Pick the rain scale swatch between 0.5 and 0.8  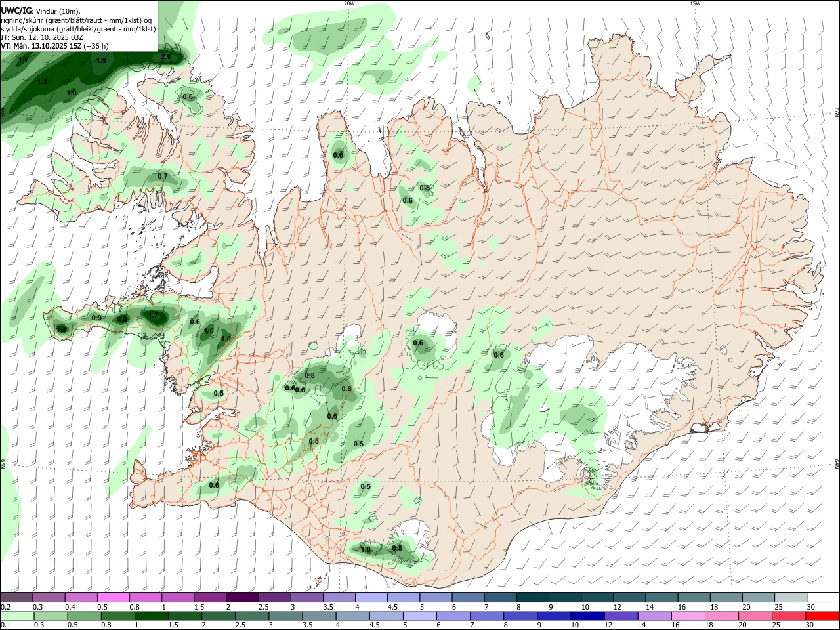(x=85, y=616)
